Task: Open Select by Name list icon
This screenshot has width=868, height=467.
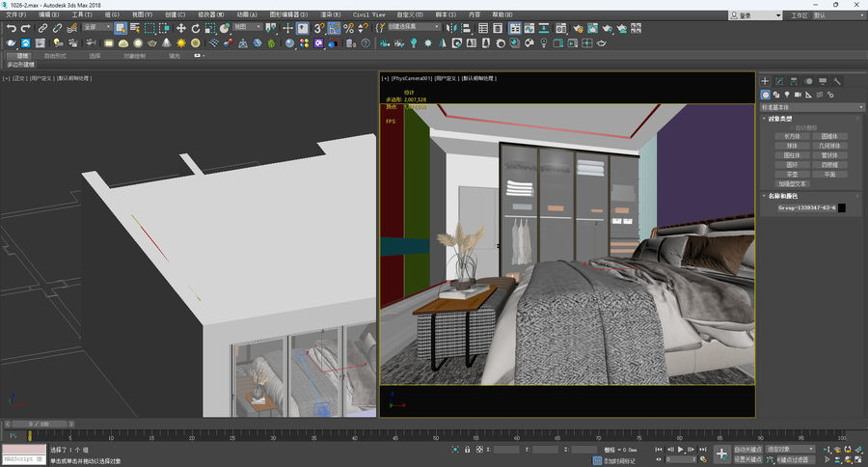Action: tap(134, 28)
